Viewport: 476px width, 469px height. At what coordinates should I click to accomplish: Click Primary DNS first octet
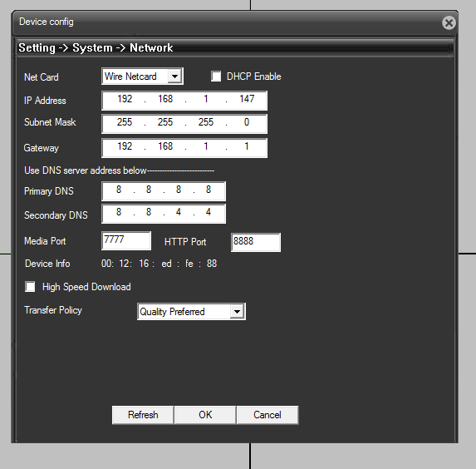(x=119, y=190)
